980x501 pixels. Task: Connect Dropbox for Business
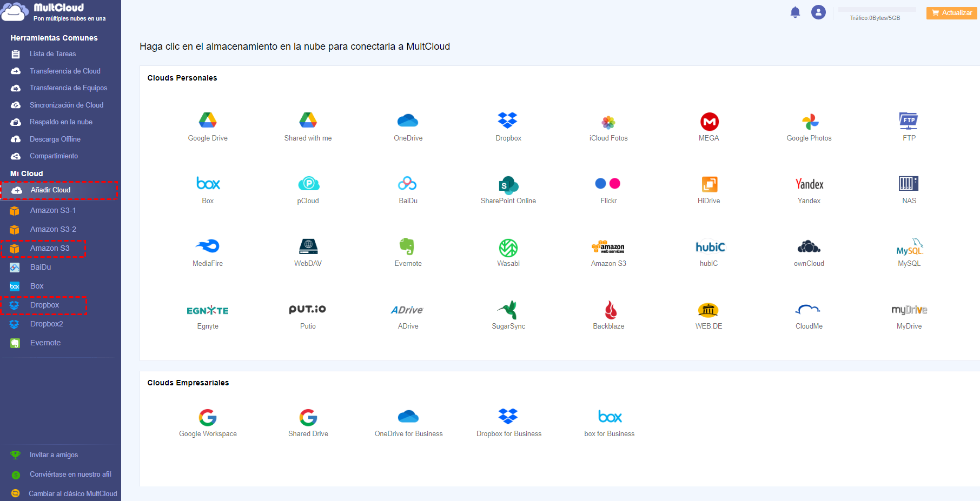508,423
